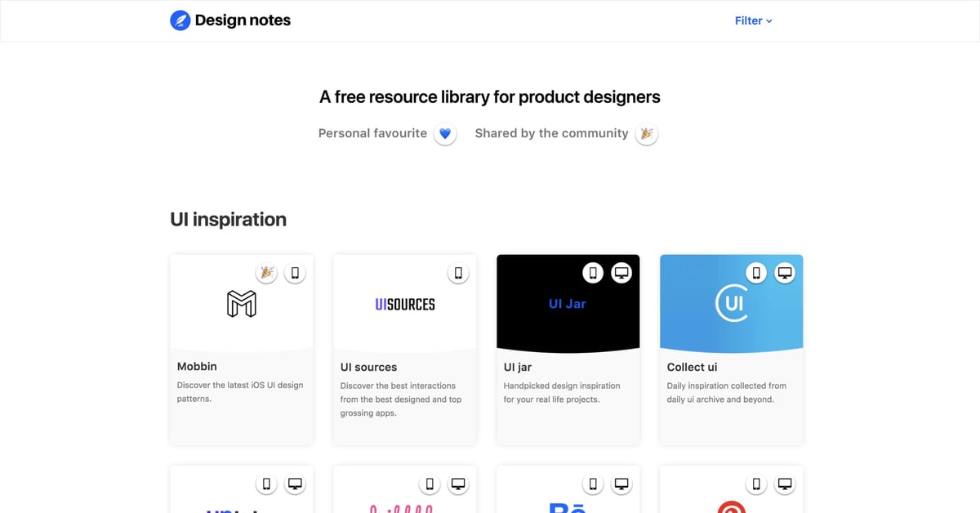Click "Discover the latest iOS UI design patterns" text
Screen dimensions: 980x513
(x=240, y=392)
